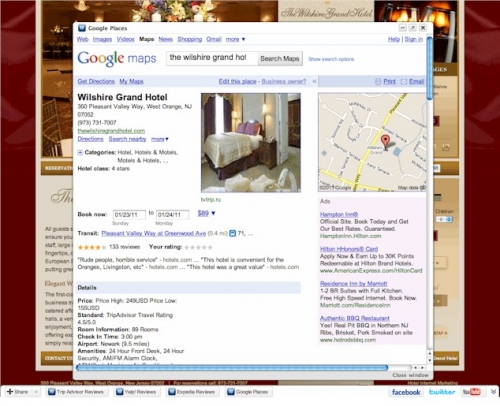The image size is (500, 406).
Task: Open the Web tab
Action: click(82, 39)
